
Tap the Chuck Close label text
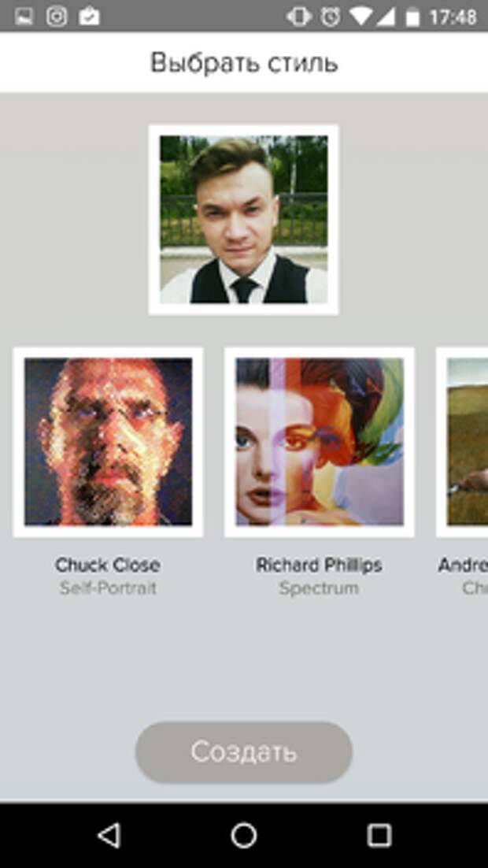pos(108,565)
